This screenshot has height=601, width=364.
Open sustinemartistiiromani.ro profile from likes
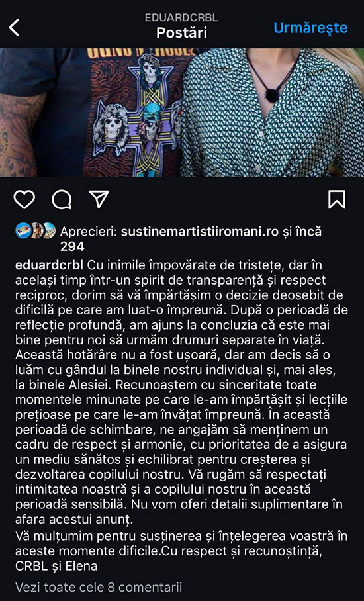coord(200,232)
